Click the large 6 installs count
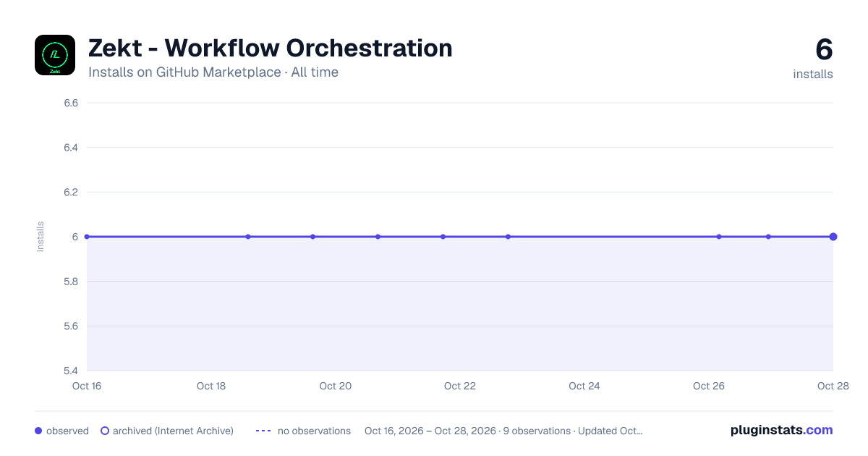 [x=824, y=49]
